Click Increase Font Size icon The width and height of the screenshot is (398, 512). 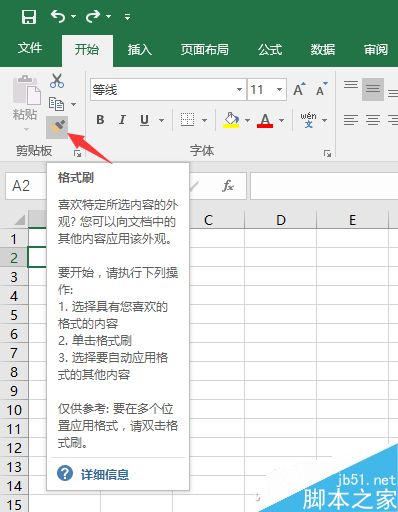[299, 89]
